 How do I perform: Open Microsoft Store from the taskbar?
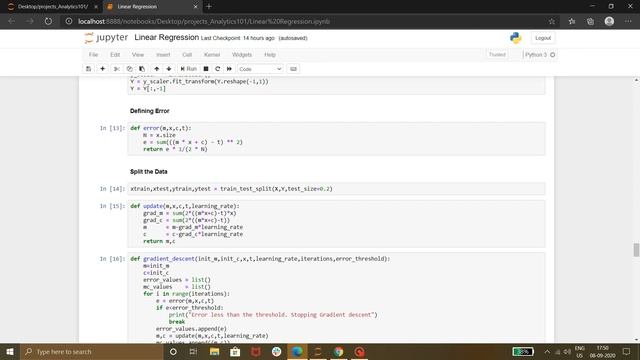pos(235,351)
